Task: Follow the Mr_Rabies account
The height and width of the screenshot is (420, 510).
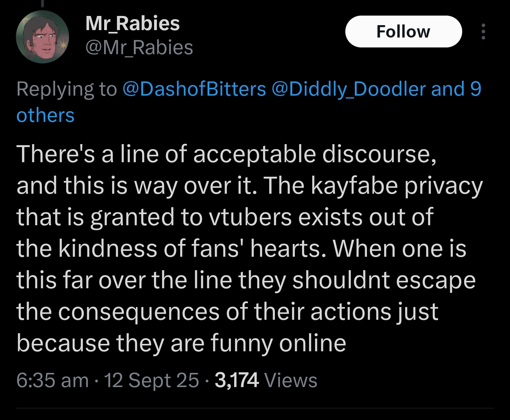Action: click(403, 32)
